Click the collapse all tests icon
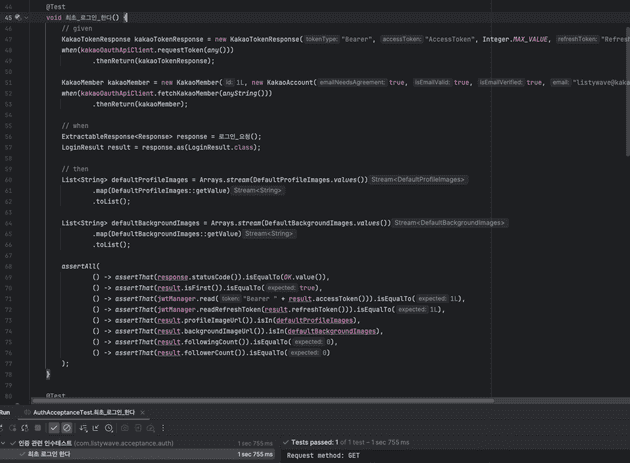Image resolution: width=630 pixels, height=463 pixels. click(96, 428)
